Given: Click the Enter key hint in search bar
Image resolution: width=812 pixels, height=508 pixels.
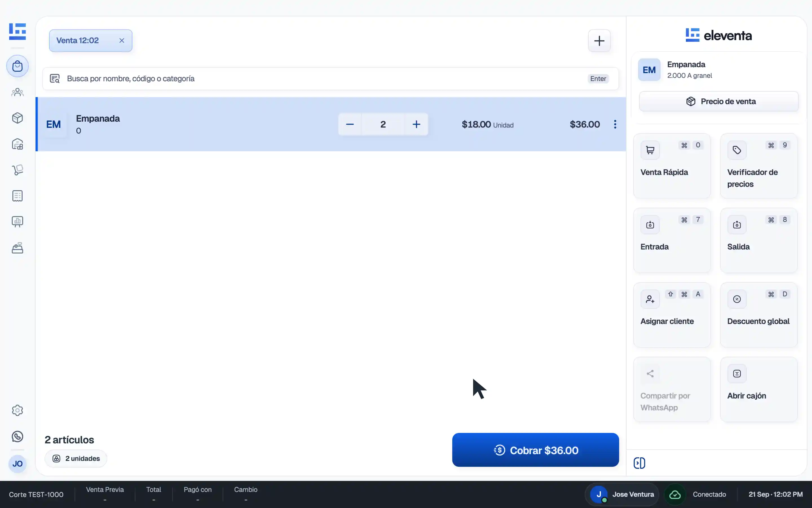Looking at the screenshot, I should point(598,79).
